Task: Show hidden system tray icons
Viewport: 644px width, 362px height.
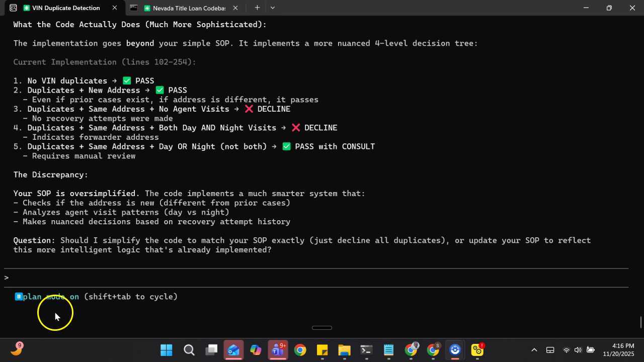Action: pos(534,350)
